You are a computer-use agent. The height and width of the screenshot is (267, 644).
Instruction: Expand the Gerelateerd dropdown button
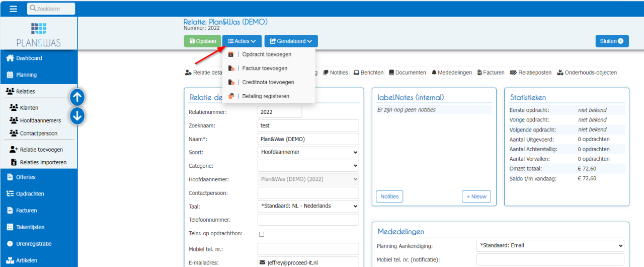click(x=291, y=41)
